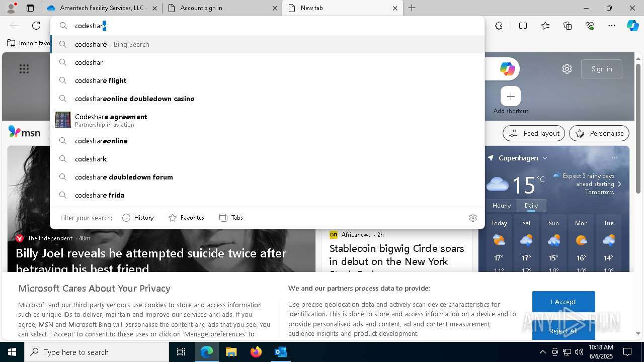
Task: Open address bar suggestion settings gear
Action: coord(473,218)
